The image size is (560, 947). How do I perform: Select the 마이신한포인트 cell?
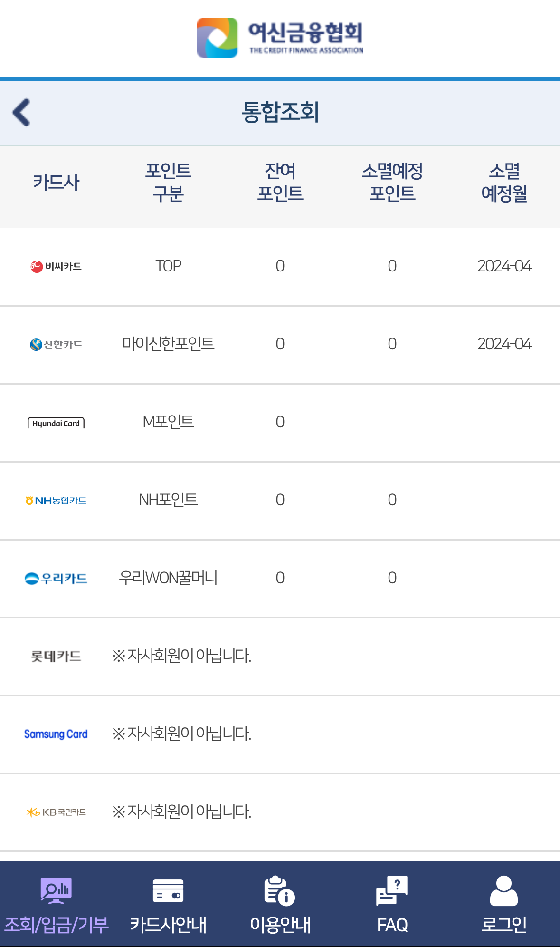click(x=168, y=344)
